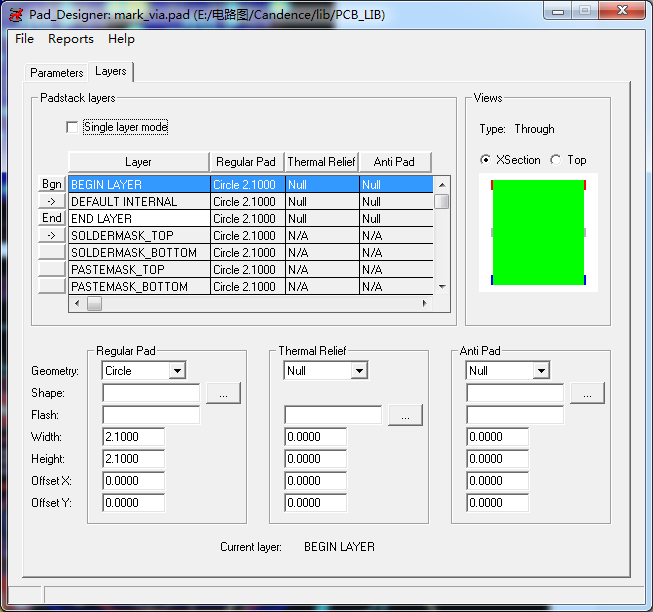This screenshot has height=612, width=653.
Task: Click the Regular Pad Flash field
Action: point(151,415)
